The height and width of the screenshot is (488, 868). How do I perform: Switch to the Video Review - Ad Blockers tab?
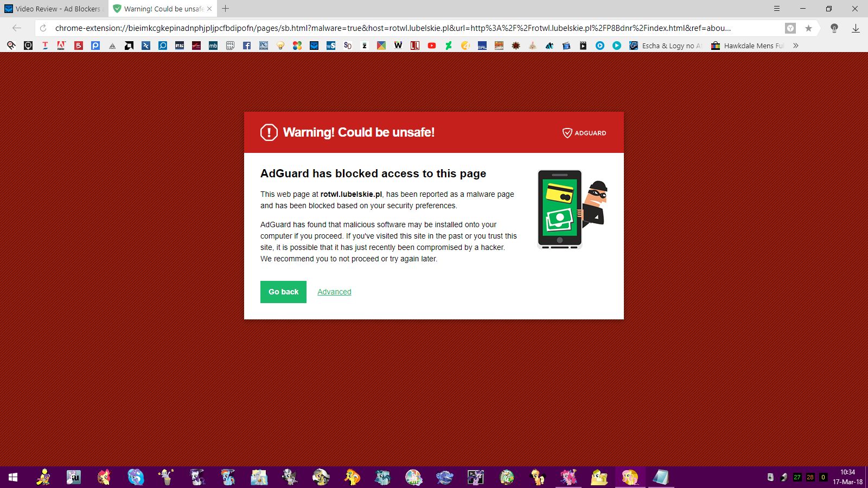pos(54,9)
